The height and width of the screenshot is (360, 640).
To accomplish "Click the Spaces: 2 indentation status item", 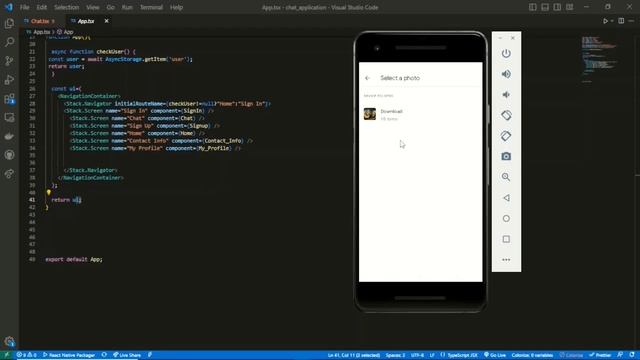I will (x=396, y=355).
